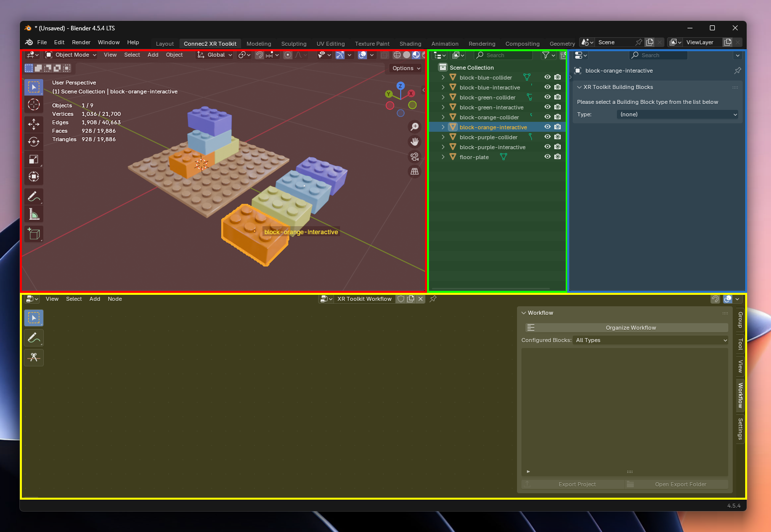The width and height of the screenshot is (771, 532).
Task: Activate the 3D Cursor tool
Action: click(34, 104)
